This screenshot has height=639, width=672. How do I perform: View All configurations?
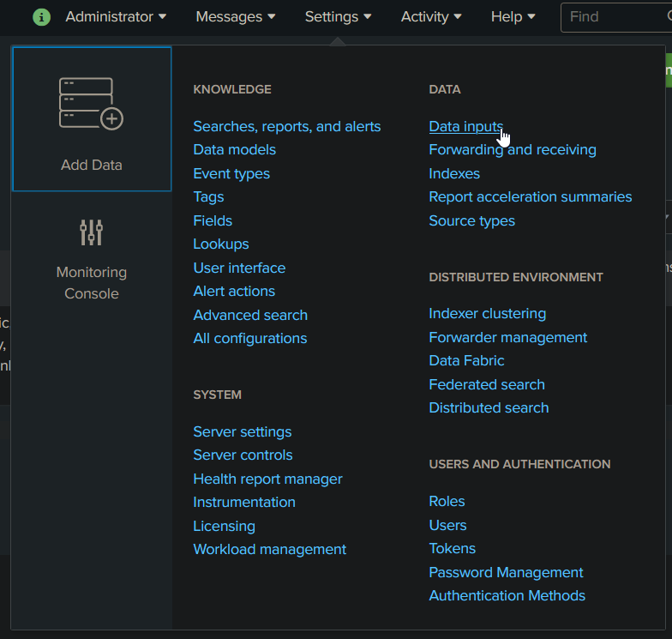pos(250,338)
